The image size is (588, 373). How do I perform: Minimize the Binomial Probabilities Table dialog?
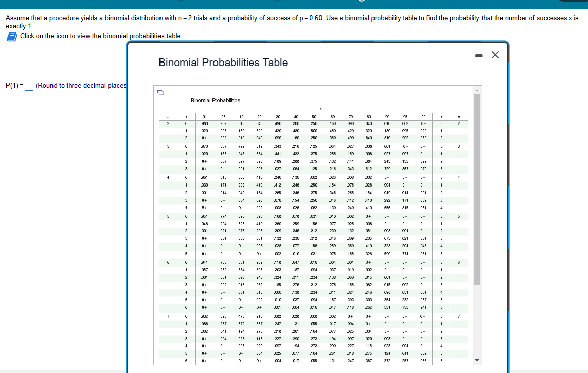[478, 55]
